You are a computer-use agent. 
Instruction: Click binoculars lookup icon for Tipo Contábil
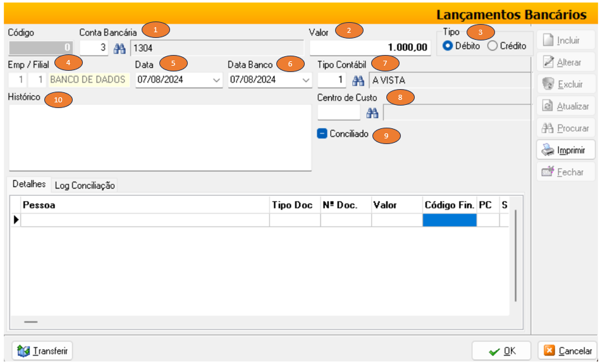358,80
